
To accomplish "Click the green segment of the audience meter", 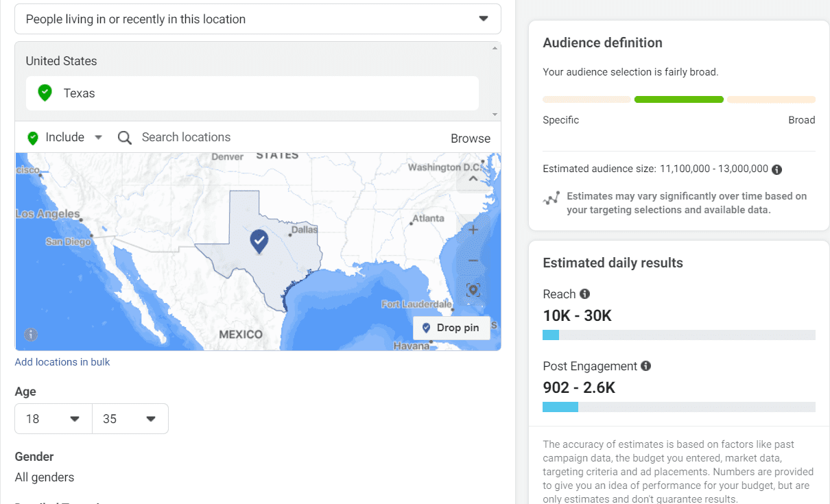I will pyautogui.click(x=678, y=99).
